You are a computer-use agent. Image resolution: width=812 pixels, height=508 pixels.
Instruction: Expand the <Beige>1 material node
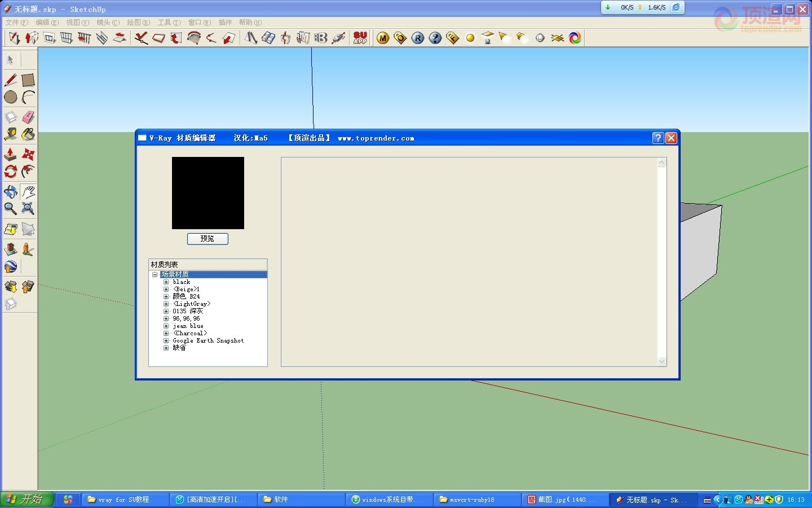[166, 289]
